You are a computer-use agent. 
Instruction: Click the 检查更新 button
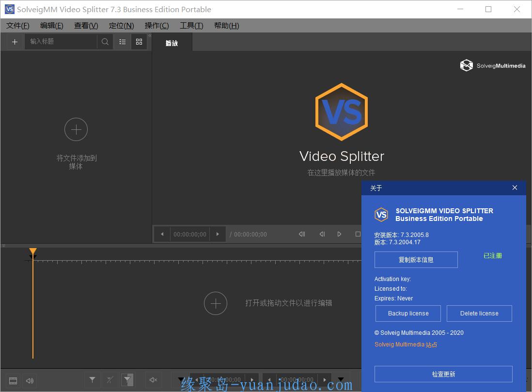pos(443,374)
